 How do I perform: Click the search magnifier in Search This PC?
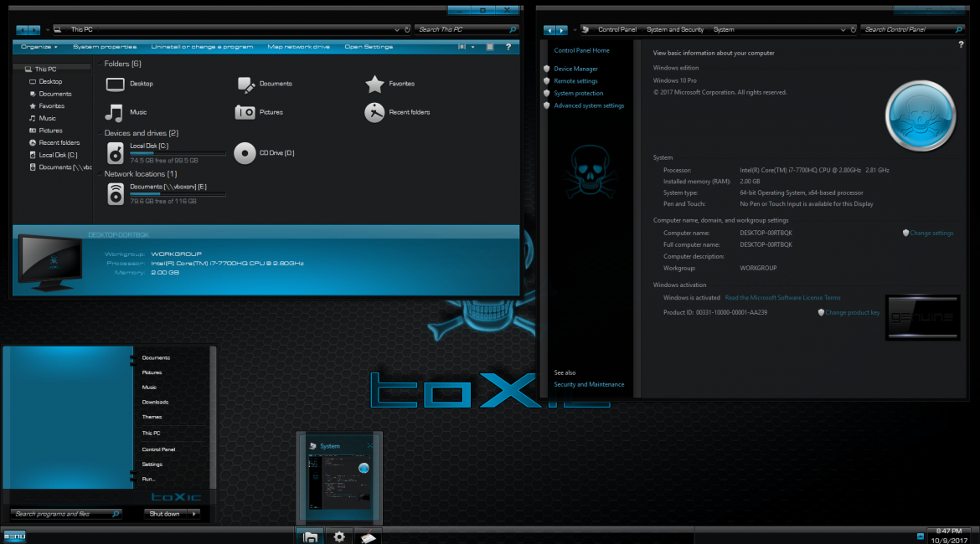(513, 29)
